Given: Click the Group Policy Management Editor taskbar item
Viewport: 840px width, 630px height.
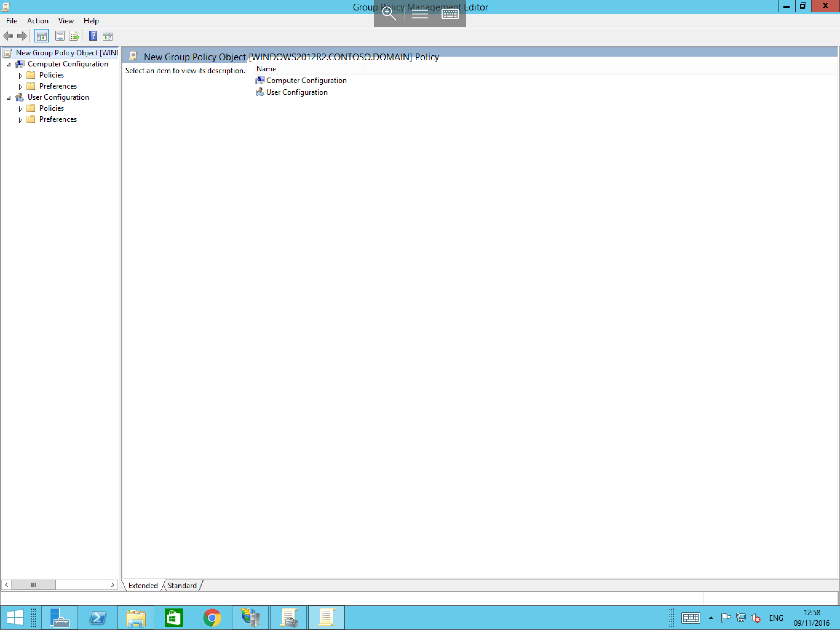Looking at the screenshot, I should click(327, 617).
